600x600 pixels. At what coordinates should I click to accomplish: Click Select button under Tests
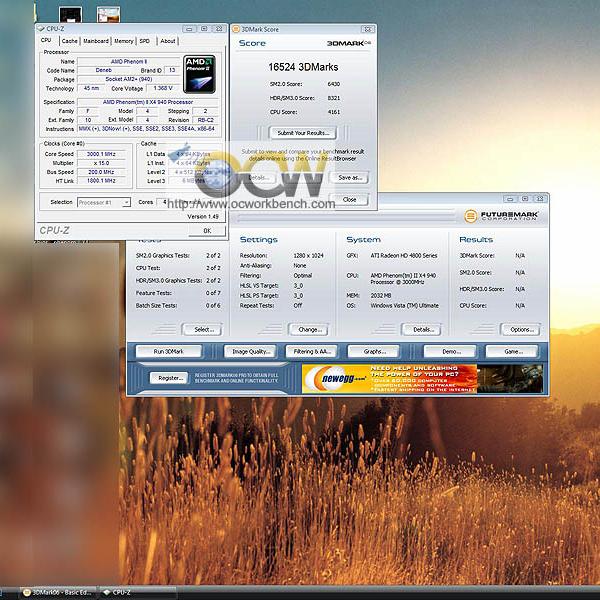tap(204, 329)
